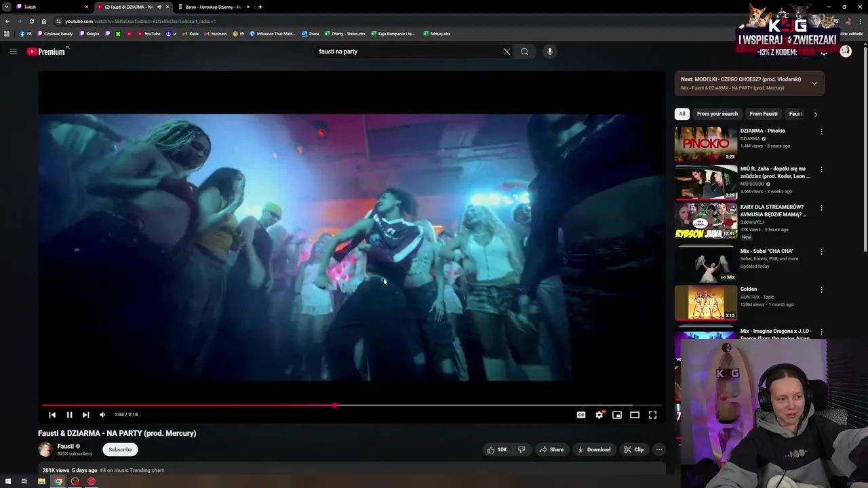This screenshot has width=868, height=488.
Task: Open the apps grid in bookmarks bar
Action: pos(7,33)
